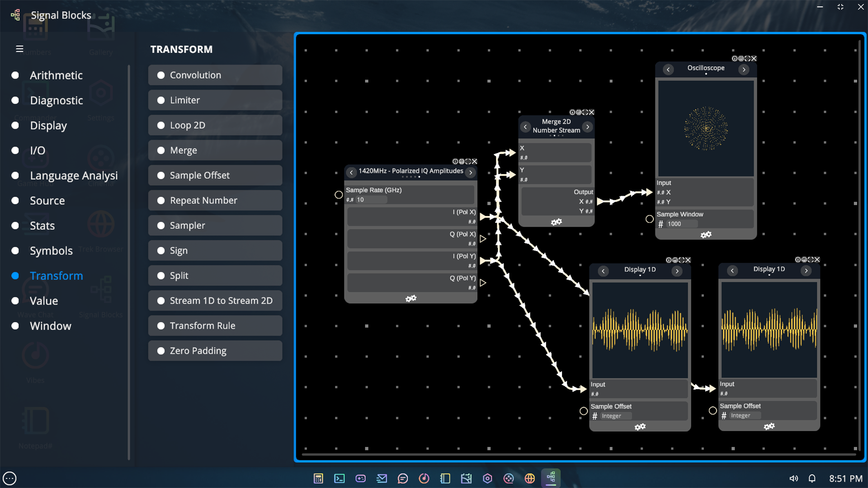Screen dimensions: 868x488
Task: Open the Gallery icon in the taskbar
Action: (467, 478)
